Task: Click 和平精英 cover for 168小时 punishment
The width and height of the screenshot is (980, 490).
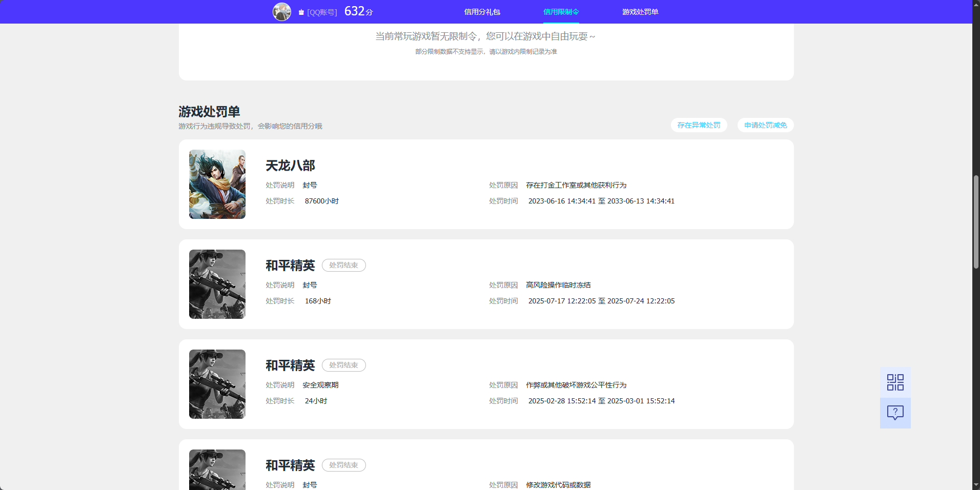Action: pyautogui.click(x=217, y=284)
